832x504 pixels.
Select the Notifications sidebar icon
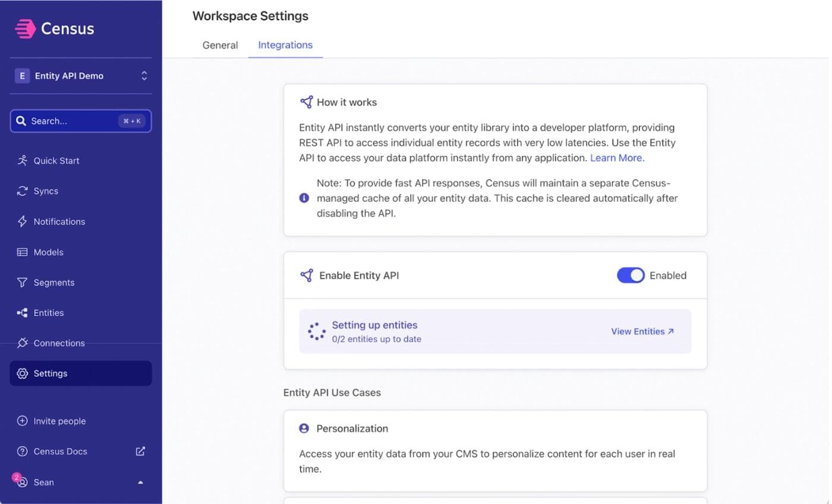(x=21, y=221)
